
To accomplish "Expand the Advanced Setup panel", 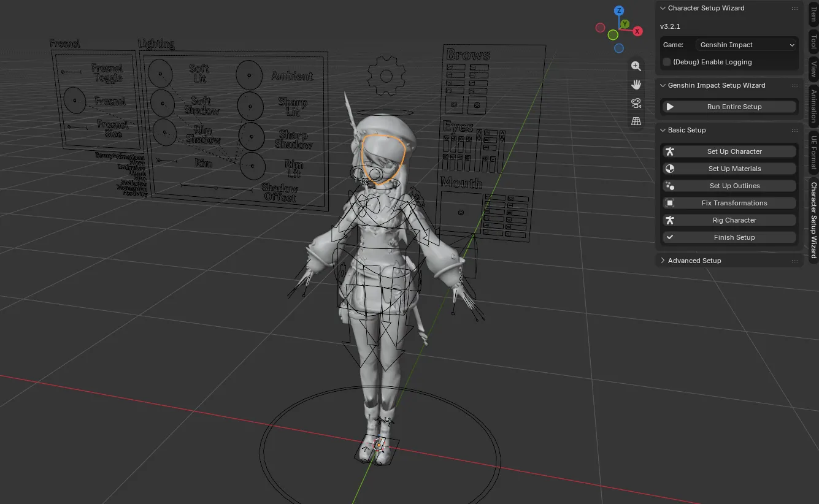I will pyautogui.click(x=663, y=261).
